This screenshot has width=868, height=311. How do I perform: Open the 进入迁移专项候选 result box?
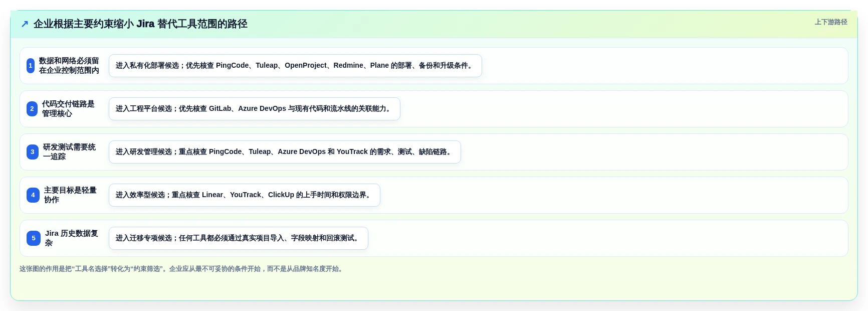[239, 238]
